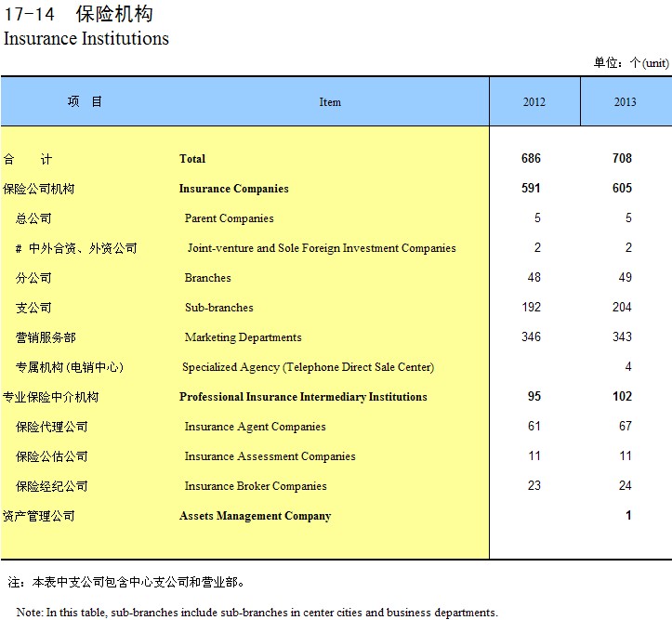Click the Sub-branches 2012 value 192
This screenshot has width=672, height=620.
click(531, 308)
